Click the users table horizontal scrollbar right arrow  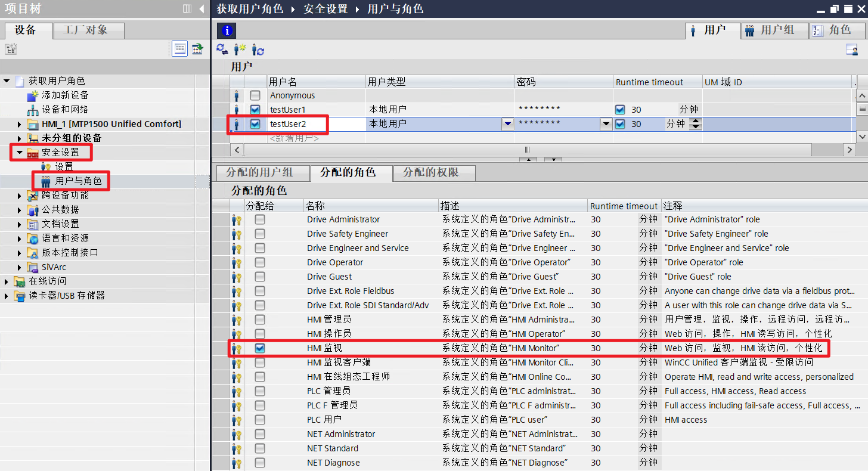pos(850,150)
